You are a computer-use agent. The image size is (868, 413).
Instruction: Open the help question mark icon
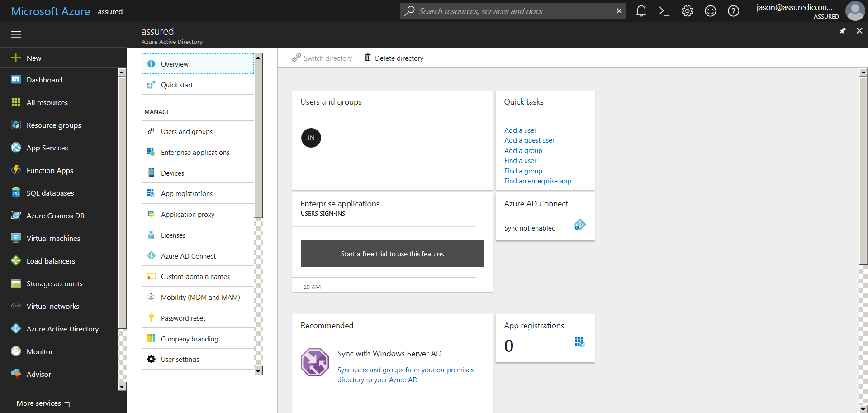[x=733, y=11]
